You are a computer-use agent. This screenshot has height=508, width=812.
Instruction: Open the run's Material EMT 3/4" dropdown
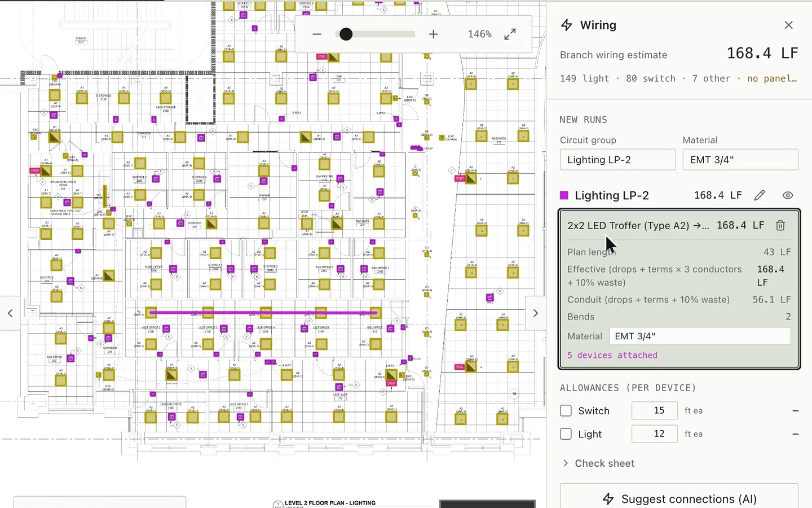(700, 336)
